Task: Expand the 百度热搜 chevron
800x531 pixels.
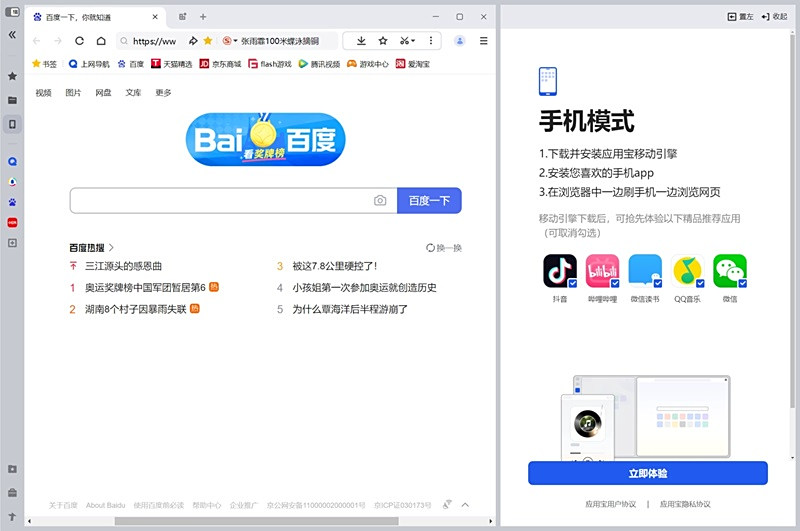Action: [x=112, y=247]
